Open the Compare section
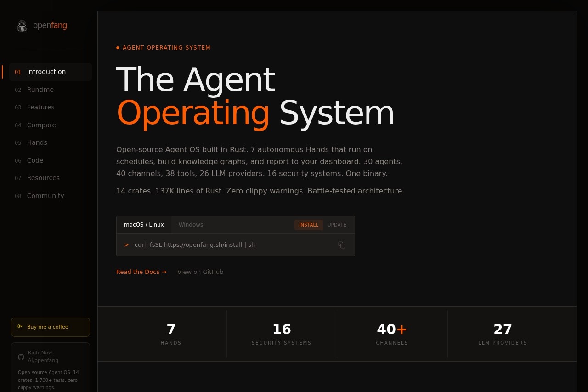588x392 pixels. (x=41, y=125)
